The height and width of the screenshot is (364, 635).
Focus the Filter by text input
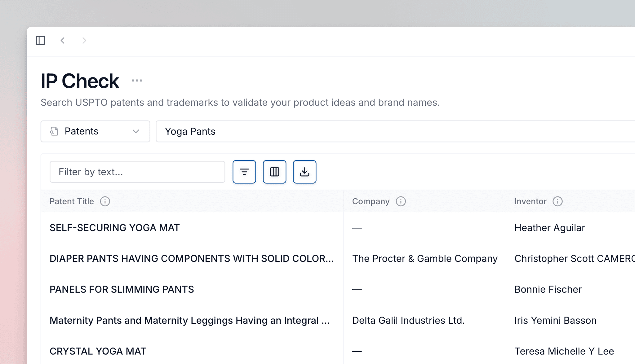[x=137, y=172]
